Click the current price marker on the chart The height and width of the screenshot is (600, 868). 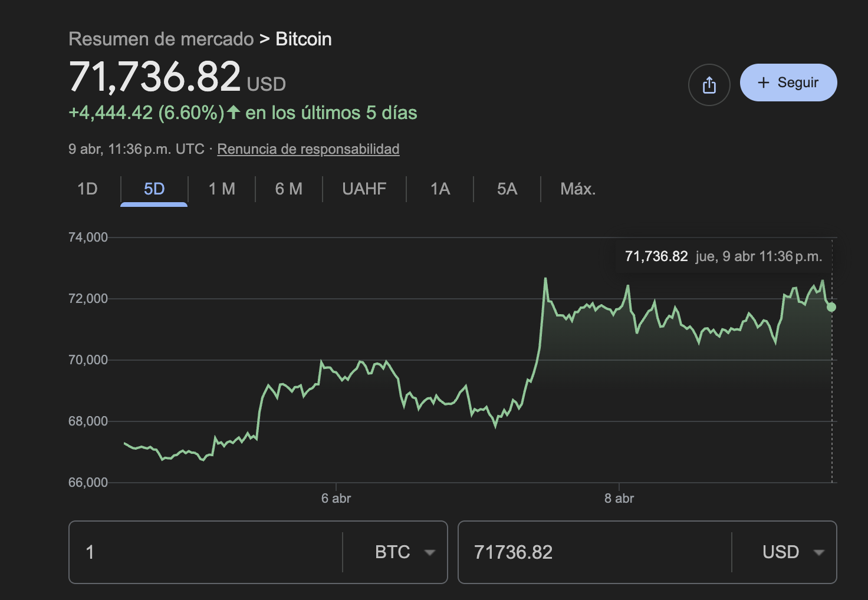click(x=831, y=307)
